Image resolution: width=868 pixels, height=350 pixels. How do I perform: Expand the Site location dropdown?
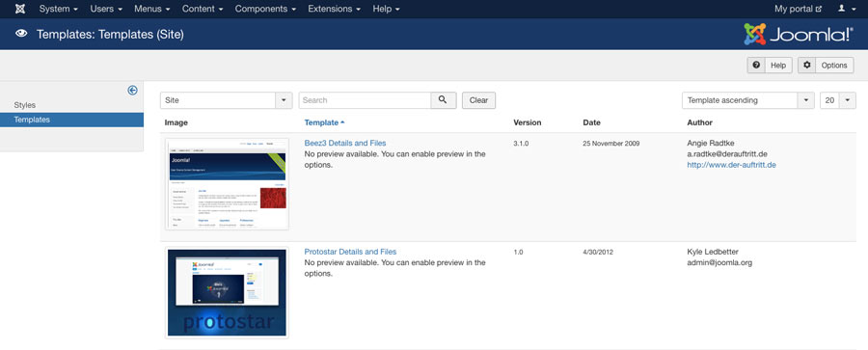coord(227,100)
